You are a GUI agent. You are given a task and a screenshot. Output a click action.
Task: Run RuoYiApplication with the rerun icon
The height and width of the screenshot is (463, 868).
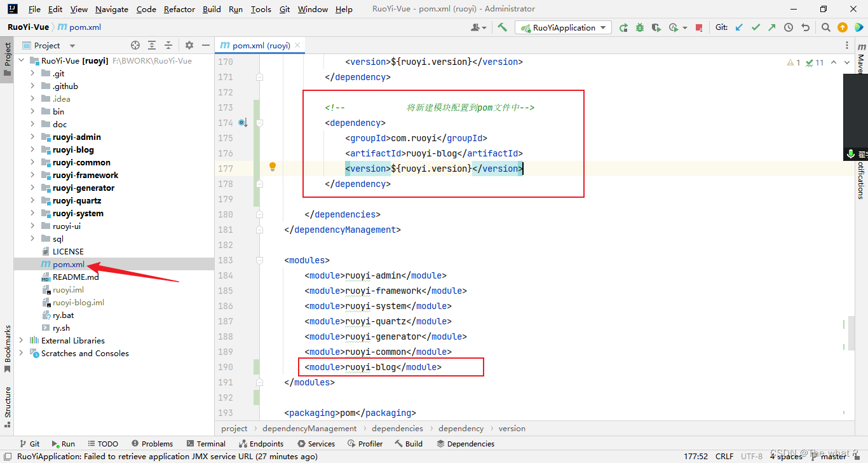[x=624, y=27]
